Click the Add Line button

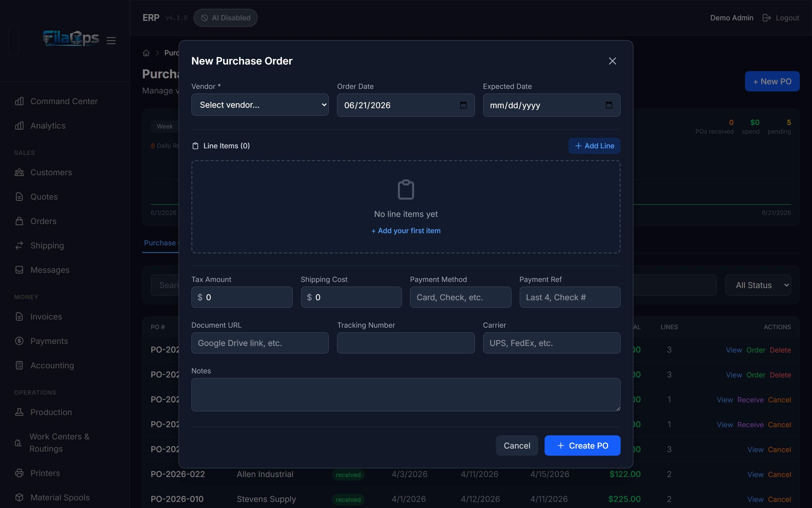tap(594, 146)
